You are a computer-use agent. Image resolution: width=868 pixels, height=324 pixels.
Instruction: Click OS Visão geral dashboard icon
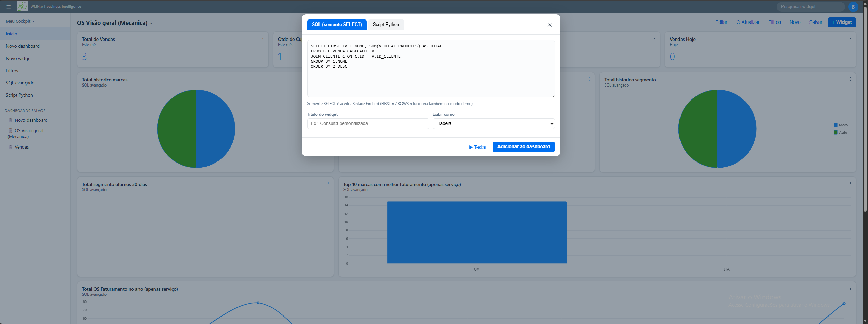(x=11, y=130)
